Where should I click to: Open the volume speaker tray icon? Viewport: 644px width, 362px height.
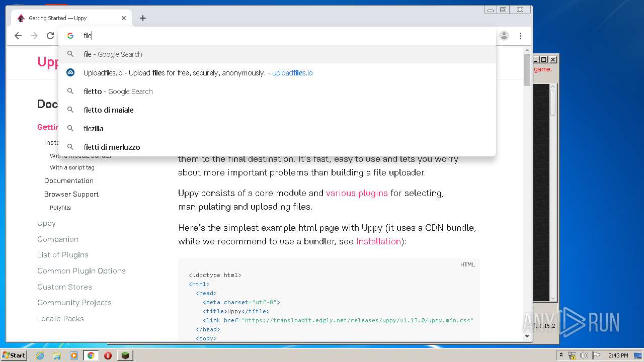point(584,355)
